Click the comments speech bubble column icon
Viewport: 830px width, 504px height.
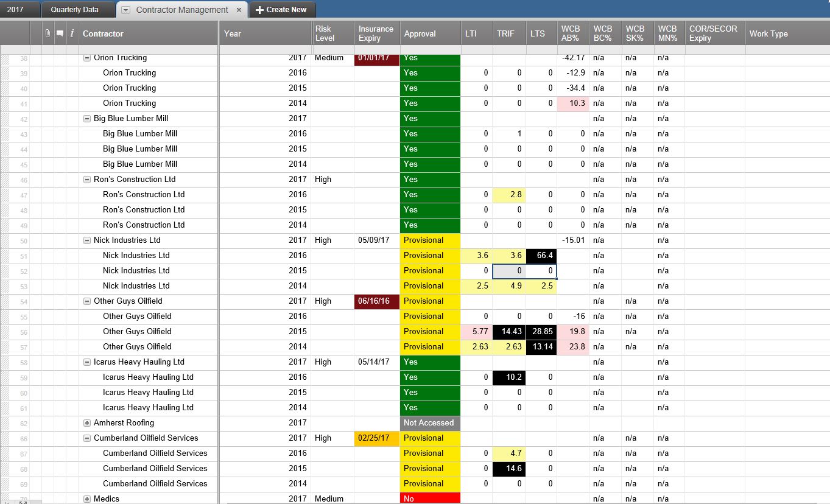(x=60, y=33)
